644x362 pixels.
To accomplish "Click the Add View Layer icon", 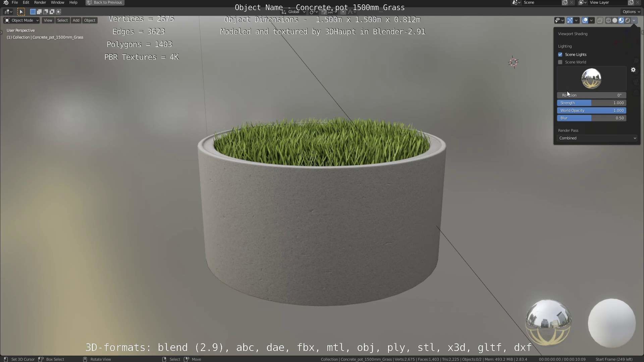I will [631, 2].
